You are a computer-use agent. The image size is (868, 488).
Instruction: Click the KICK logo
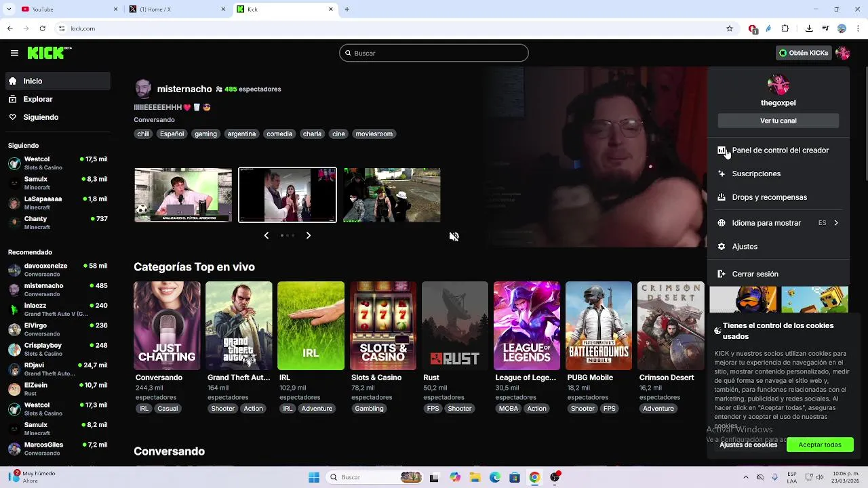(49, 53)
